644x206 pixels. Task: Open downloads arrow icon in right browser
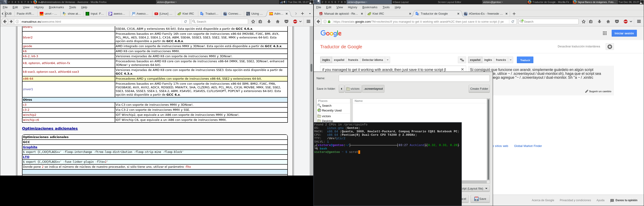pos(599,22)
